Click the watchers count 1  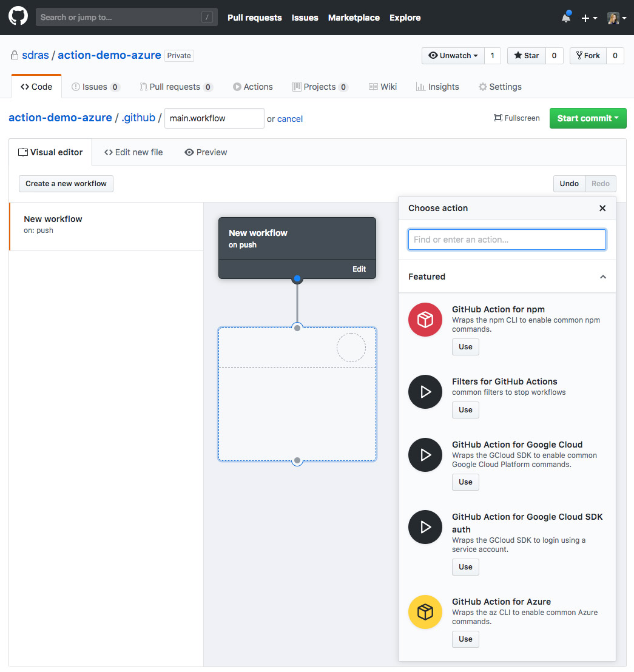pyautogui.click(x=493, y=56)
